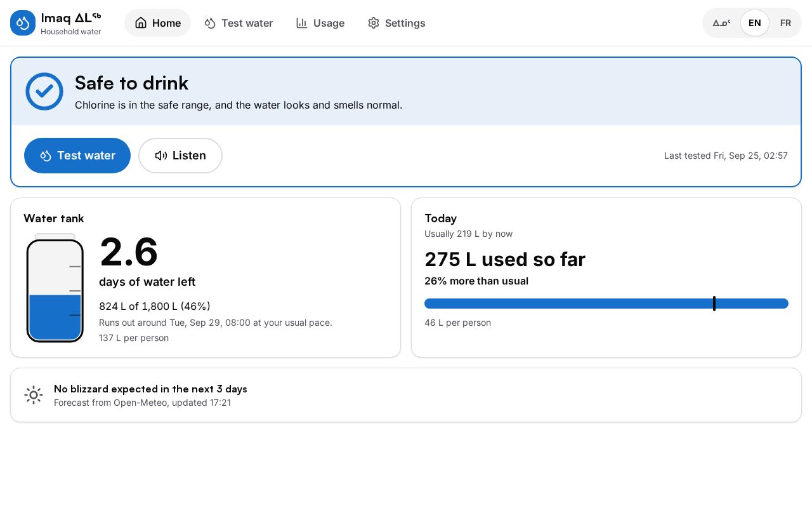Click the Imaq water drop logo

pos(23,23)
